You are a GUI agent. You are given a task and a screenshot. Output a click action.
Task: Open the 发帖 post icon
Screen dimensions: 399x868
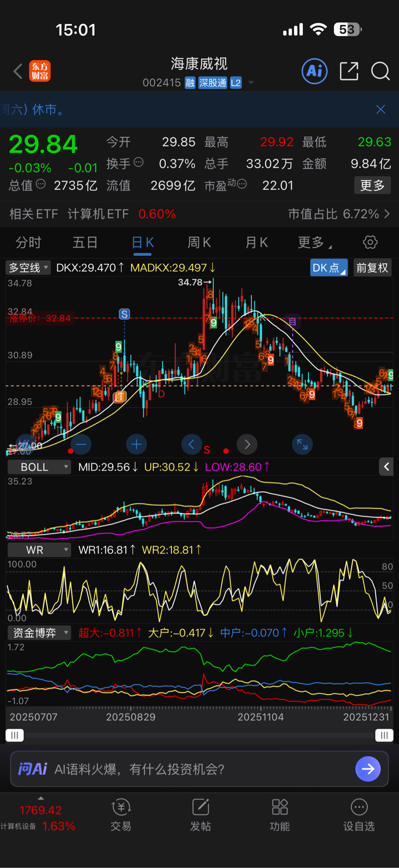(201, 815)
